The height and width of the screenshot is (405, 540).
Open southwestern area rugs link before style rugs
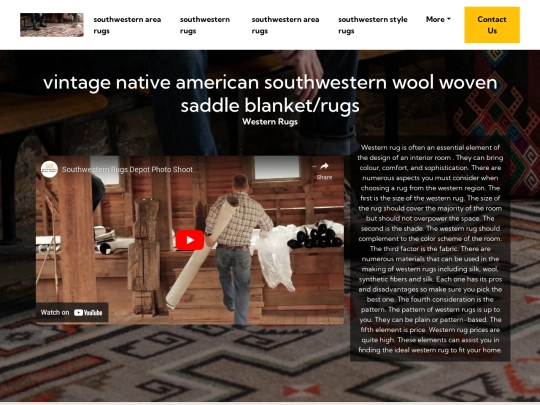[x=285, y=25]
